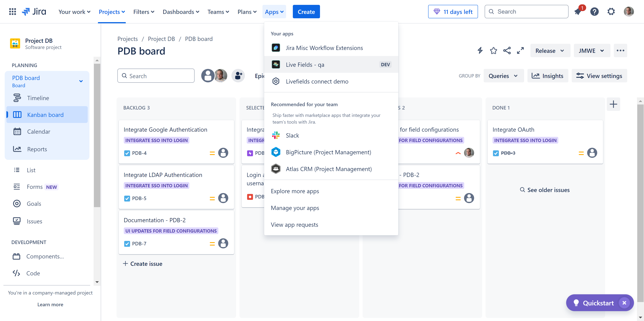Screen dimensions: 644x321
Task: Choose Manage your apps
Action: [331, 208]
